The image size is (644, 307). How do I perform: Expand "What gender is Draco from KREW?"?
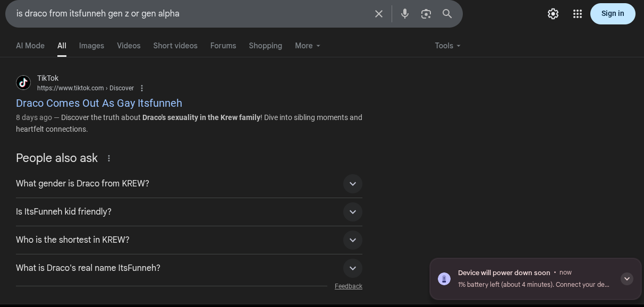(x=189, y=184)
